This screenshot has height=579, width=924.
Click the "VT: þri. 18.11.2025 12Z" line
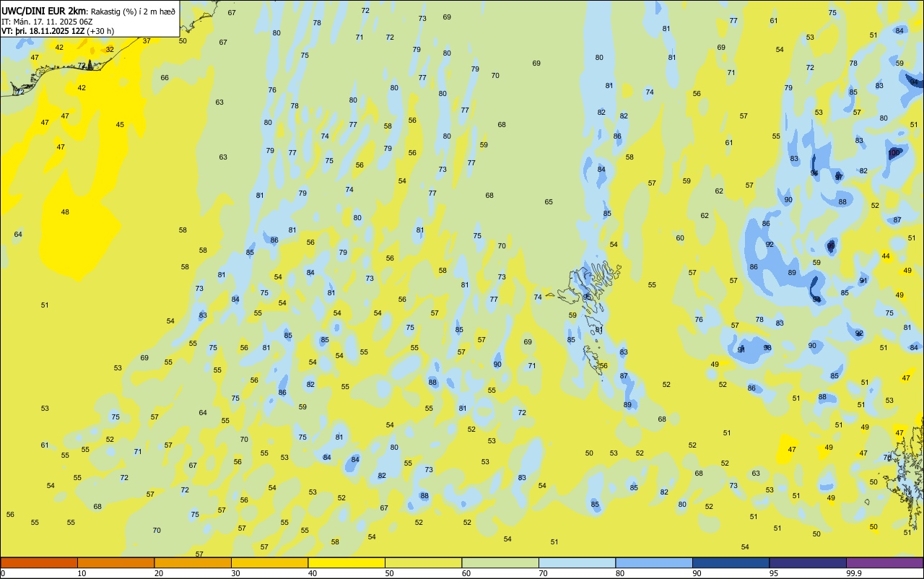42,31
